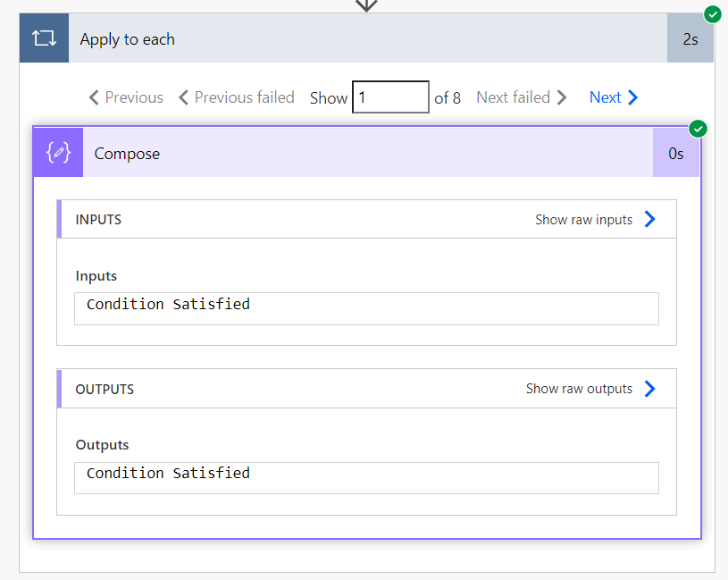Collapse the Compose action header
This screenshot has height=580, width=728.
tap(366, 152)
